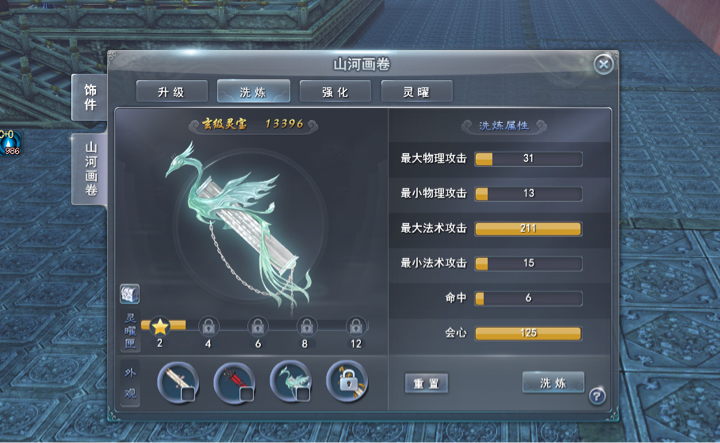Tick the checkbox on red scroll appearance
This screenshot has width=720, height=443.
(247, 394)
